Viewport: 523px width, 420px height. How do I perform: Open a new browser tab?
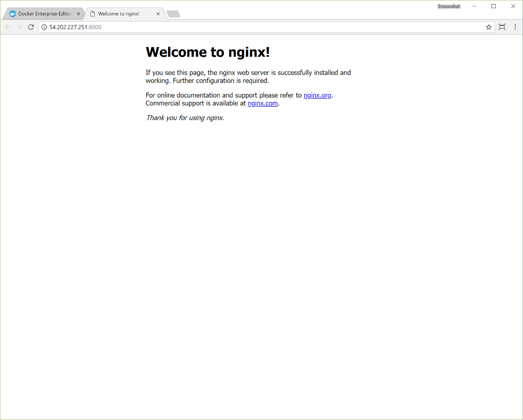tap(174, 14)
